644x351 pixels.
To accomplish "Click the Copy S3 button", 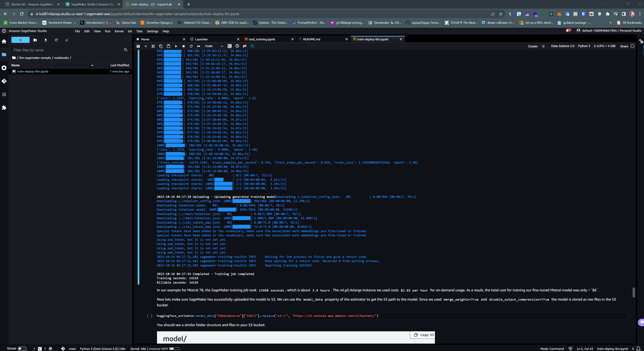I will point(424,335).
